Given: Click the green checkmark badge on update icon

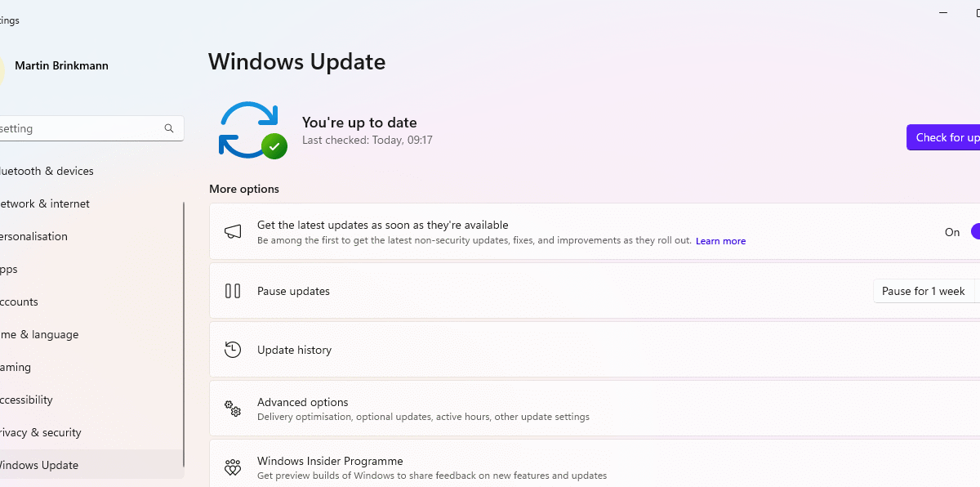Looking at the screenshot, I should point(274,146).
